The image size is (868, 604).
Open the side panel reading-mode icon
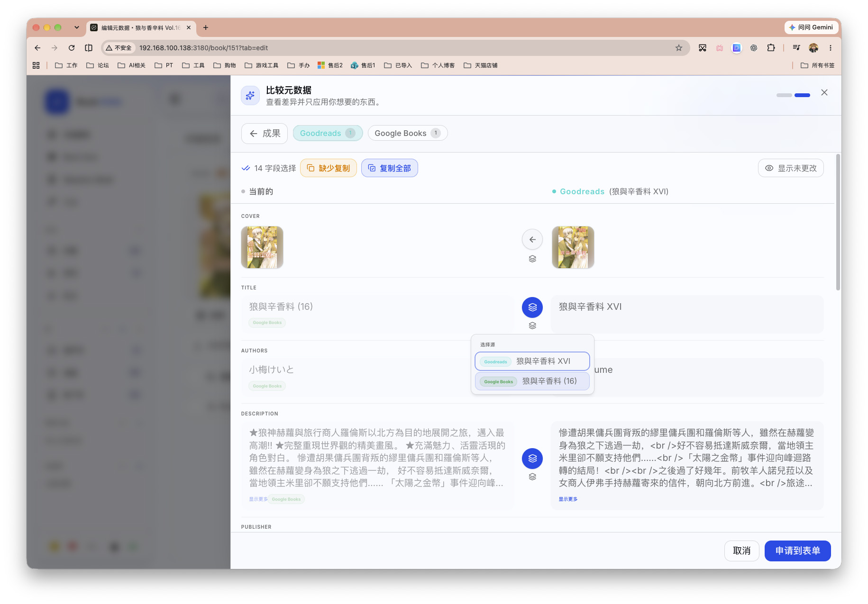(x=89, y=48)
